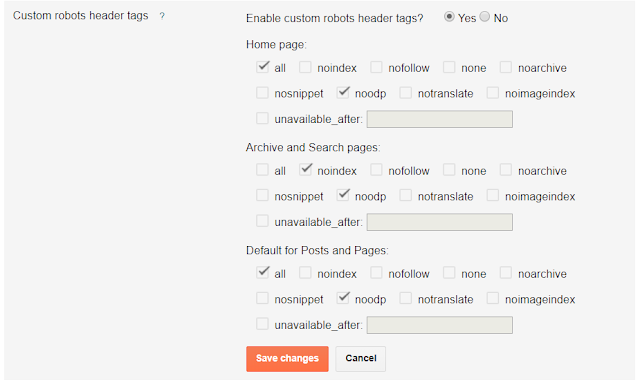
Task: Check 'unavailable_after' under Home page
Action: (x=262, y=118)
